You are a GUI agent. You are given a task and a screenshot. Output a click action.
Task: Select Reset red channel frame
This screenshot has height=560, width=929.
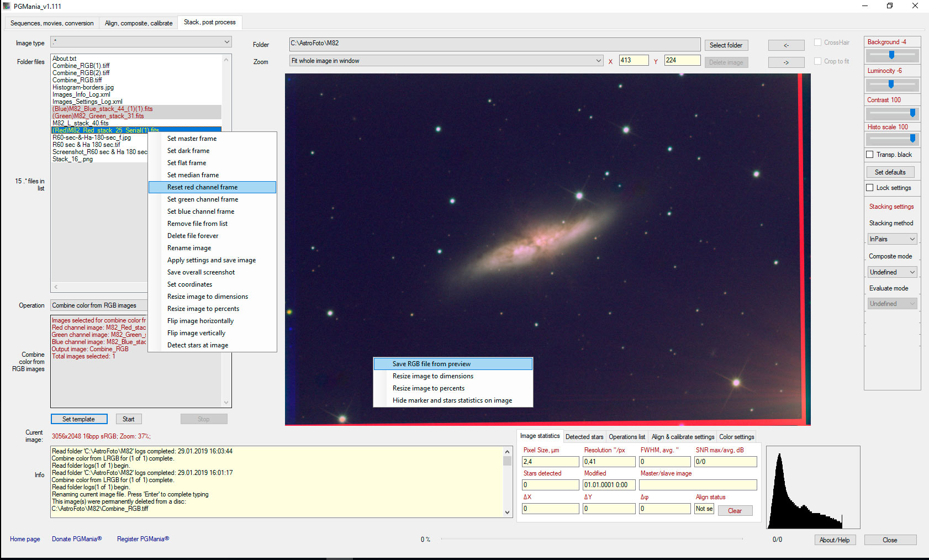pos(213,187)
